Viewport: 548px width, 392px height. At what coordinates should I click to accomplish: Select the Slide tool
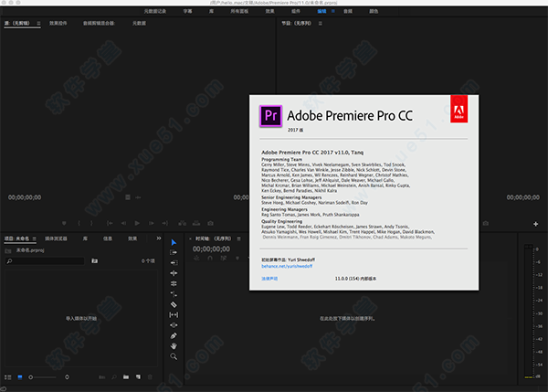(x=174, y=325)
